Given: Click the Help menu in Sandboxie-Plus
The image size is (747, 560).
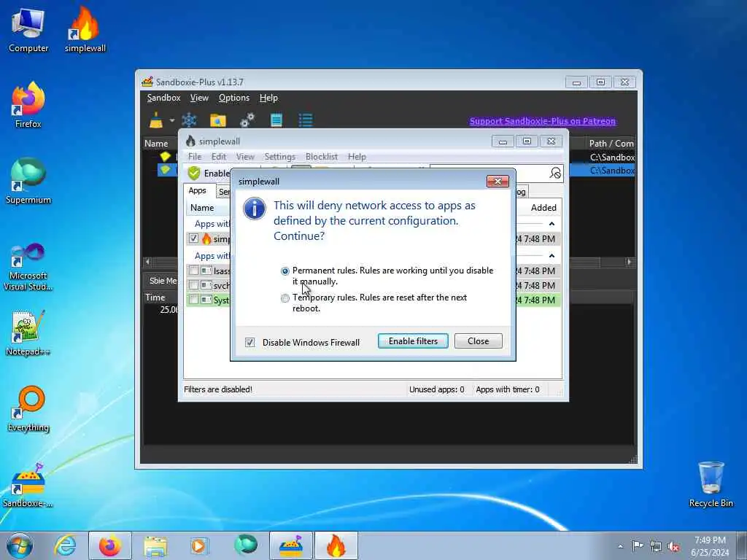Looking at the screenshot, I should (268, 98).
